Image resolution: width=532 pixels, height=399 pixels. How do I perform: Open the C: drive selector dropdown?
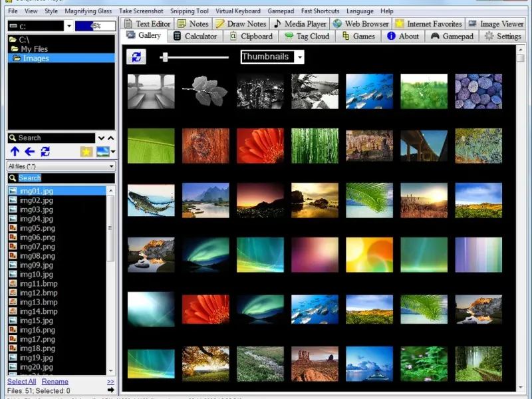69,27
